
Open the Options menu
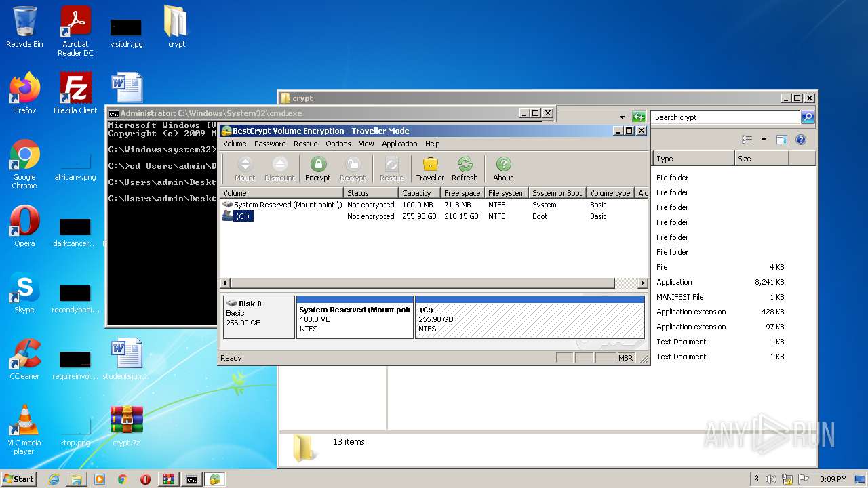[338, 144]
